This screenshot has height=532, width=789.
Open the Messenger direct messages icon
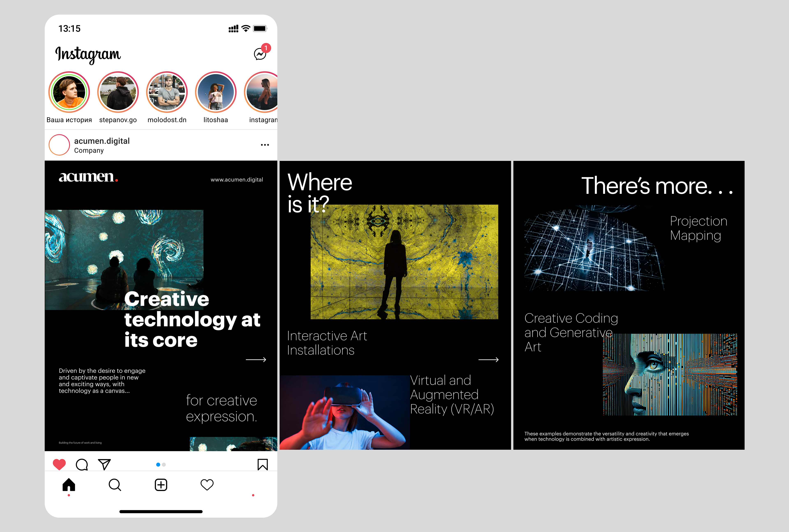click(260, 54)
